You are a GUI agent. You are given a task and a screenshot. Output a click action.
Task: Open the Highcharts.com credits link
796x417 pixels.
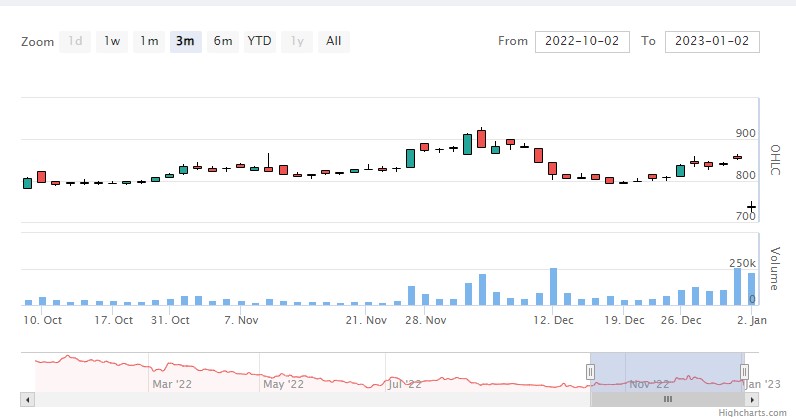click(x=756, y=411)
